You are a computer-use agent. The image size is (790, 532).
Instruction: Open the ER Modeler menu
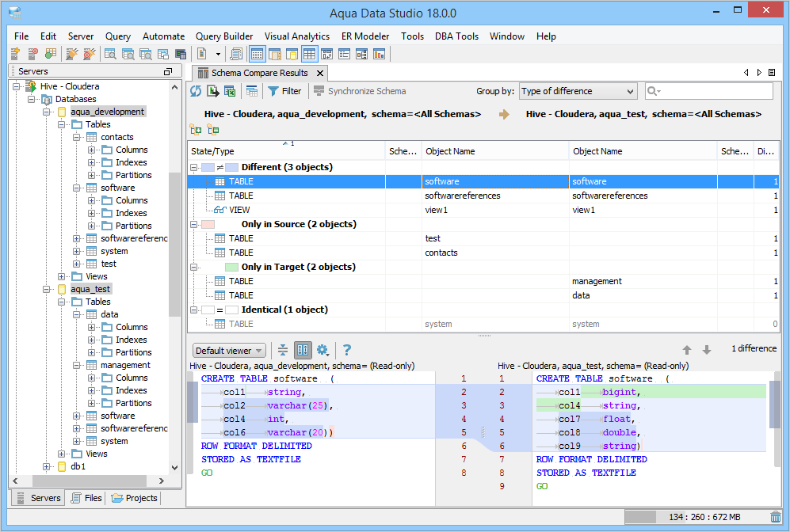[365, 36]
